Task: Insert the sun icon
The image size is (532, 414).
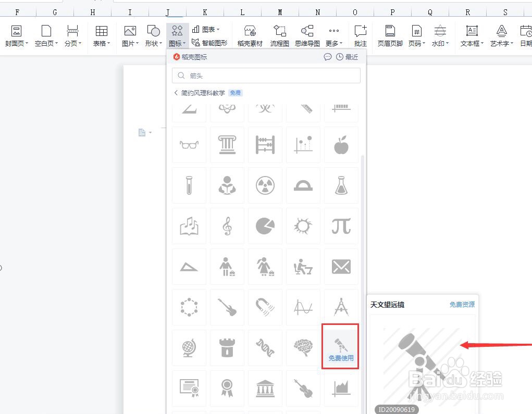Action: pyautogui.click(x=303, y=226)
